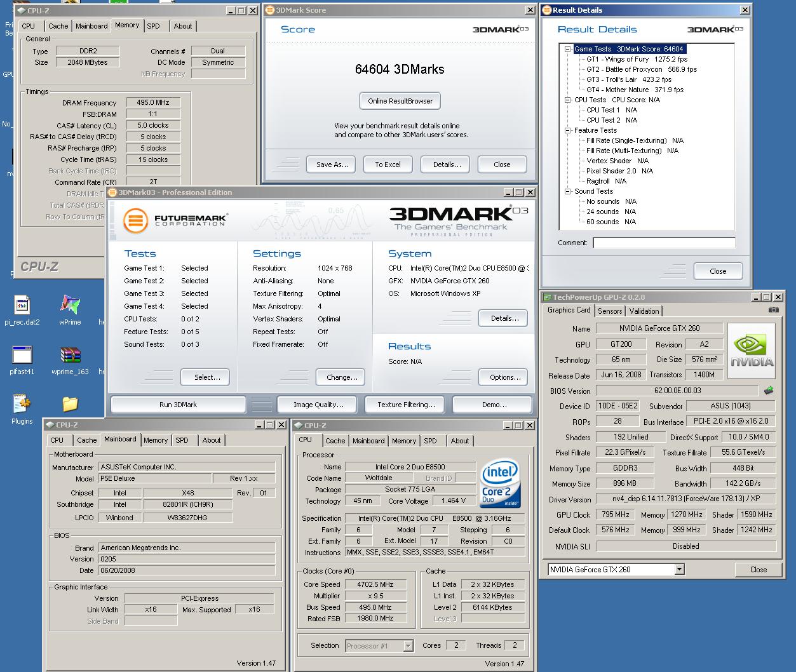796x672 pixels.
Task: Select GT4 - Mother Nature row
Action: click(x=635, y=90)
